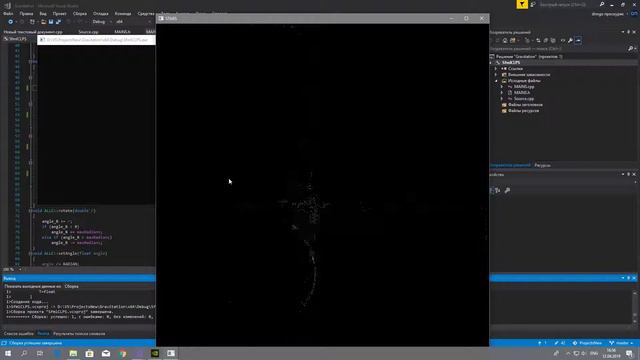Switch to the Source.cpp editor tab

[88, 31]
